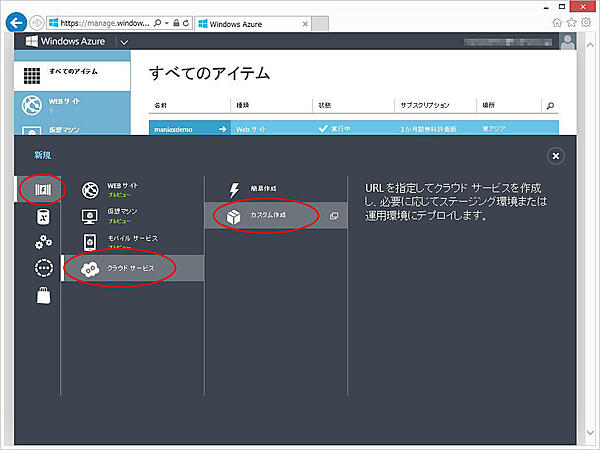The height and width of the screenshot is (450, 600).
Task: Switch to the Windows Azure browser tab
Action: coord(250,20)
